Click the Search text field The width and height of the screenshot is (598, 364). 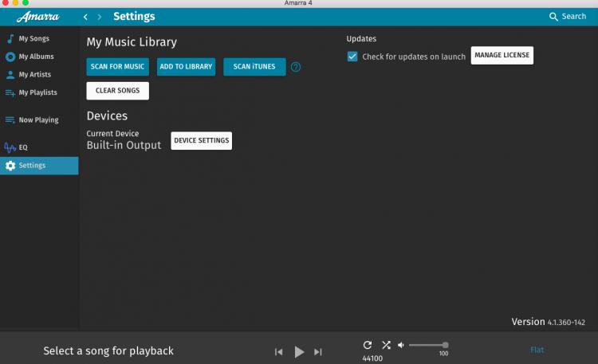point(573,17)
